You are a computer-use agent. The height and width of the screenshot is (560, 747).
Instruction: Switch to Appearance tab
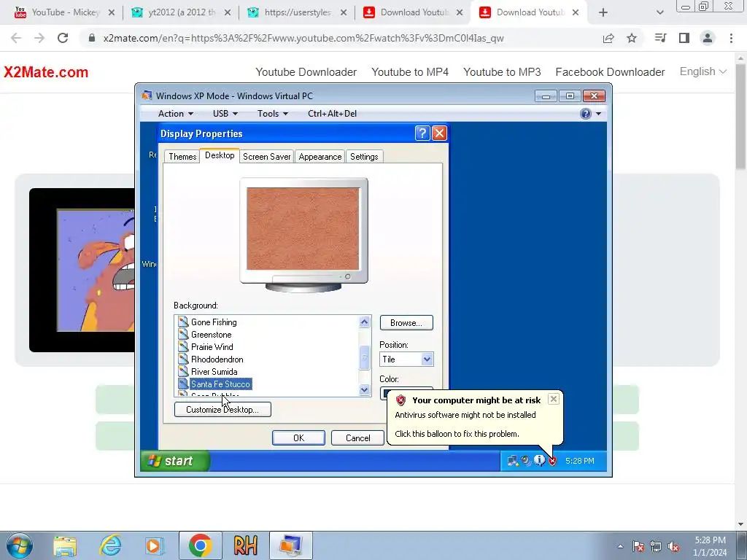pos(320,157)
